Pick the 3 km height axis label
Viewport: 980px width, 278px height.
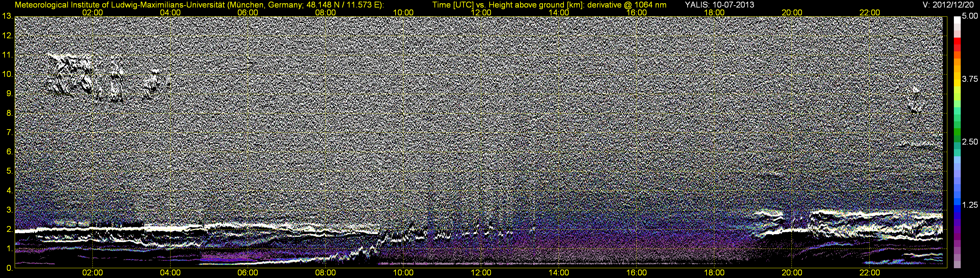(x=9, y=210)
